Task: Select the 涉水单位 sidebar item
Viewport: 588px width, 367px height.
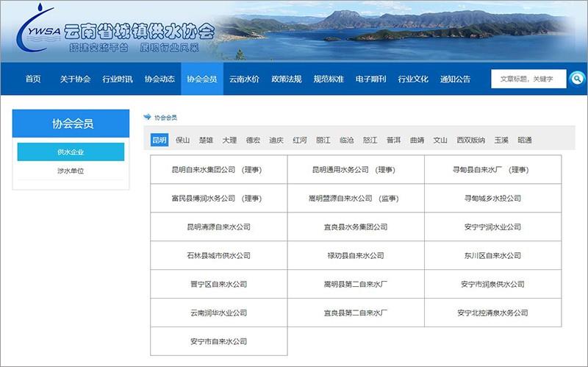Action: [71, 171]
